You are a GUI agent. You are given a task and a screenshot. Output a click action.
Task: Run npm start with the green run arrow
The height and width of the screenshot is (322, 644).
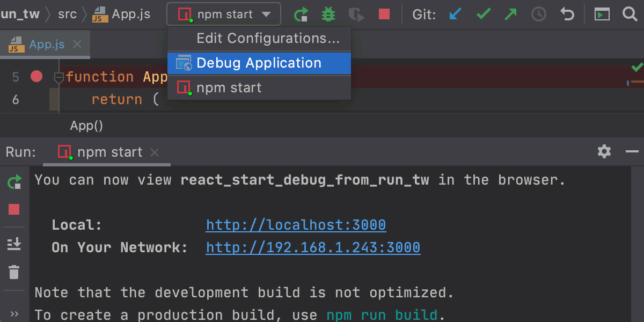[301, 14]
